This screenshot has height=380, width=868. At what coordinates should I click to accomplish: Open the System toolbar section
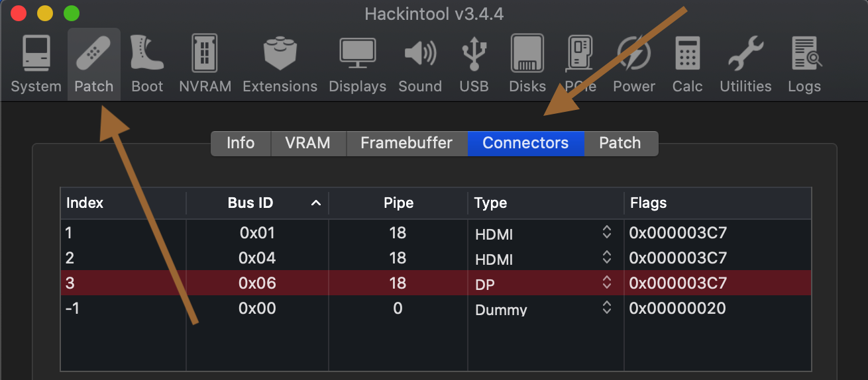pos(36,64)
